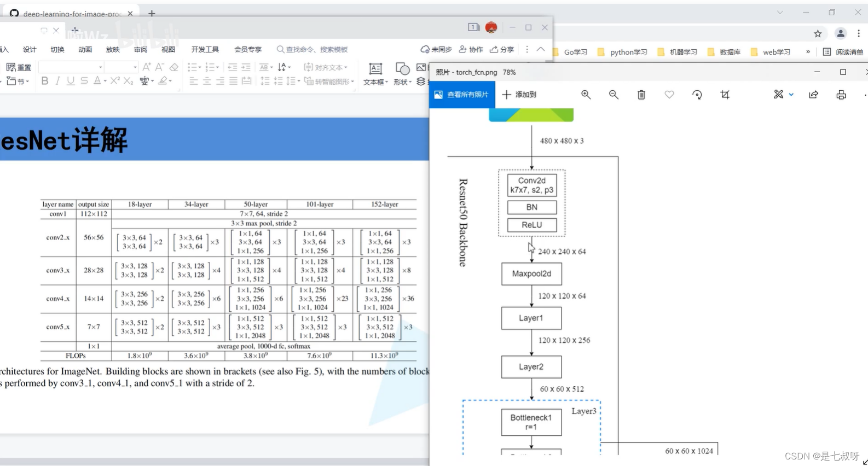This screenshot has width=868, height=466.
Task: Click the 分享 share button in WPS
Action: [x=502, y=49]
